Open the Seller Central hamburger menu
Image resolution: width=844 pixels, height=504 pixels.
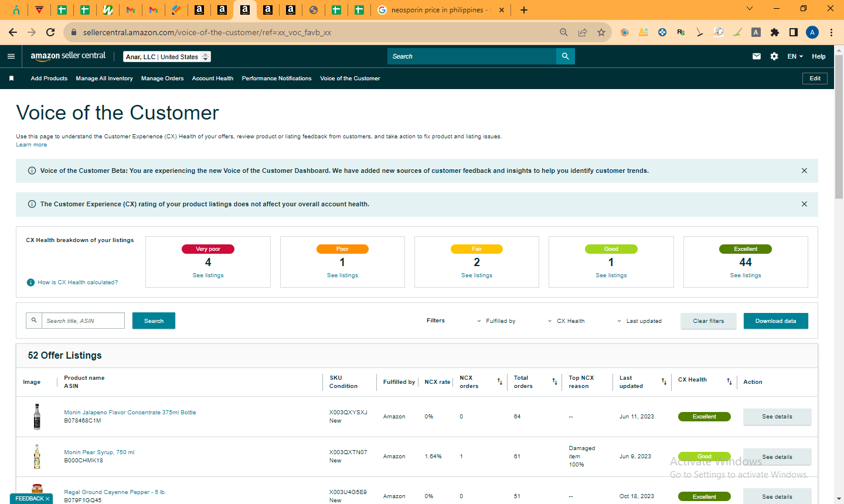pyautogui.click(x=11, y=56)
